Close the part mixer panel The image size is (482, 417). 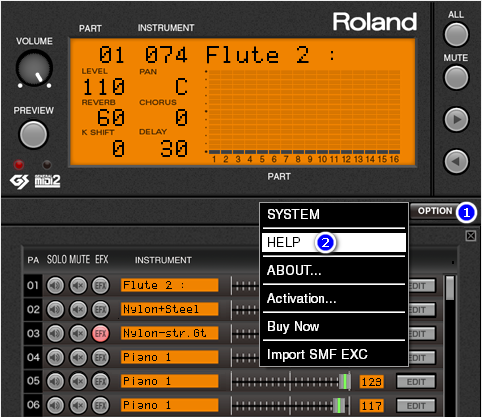pos(471,236)
